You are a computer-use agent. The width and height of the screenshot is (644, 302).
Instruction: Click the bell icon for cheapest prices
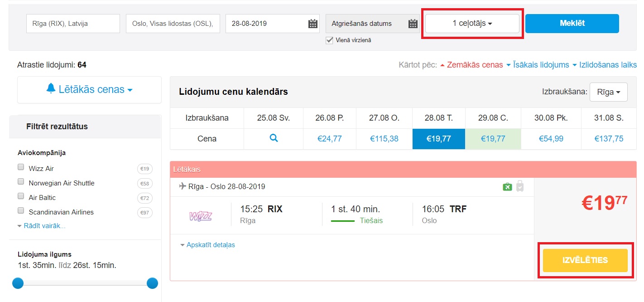point(51,88)
